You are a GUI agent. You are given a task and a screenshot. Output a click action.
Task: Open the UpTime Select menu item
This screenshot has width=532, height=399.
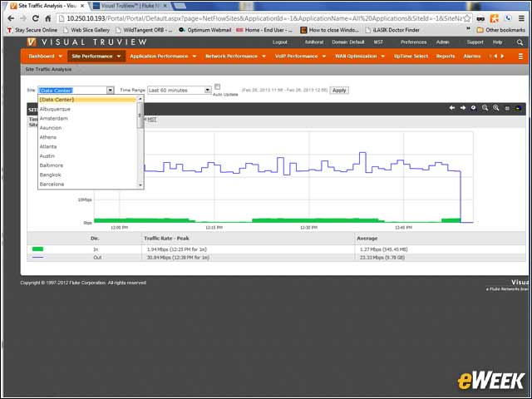[411, 57]
